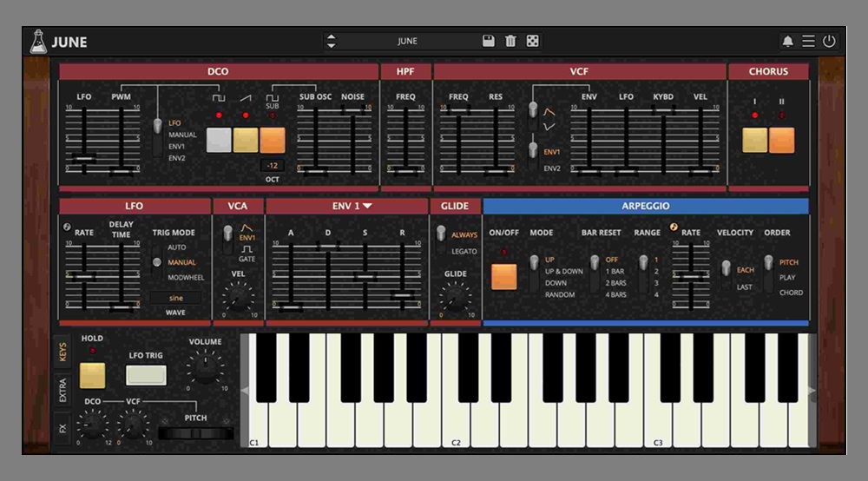Click the DCO sub oscillator orange button

[273, 140]
